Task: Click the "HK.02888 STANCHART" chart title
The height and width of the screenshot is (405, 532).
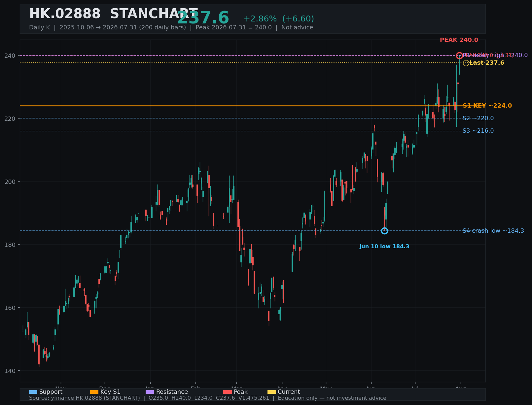Action: pyautogui.click(x=114, y=14)
